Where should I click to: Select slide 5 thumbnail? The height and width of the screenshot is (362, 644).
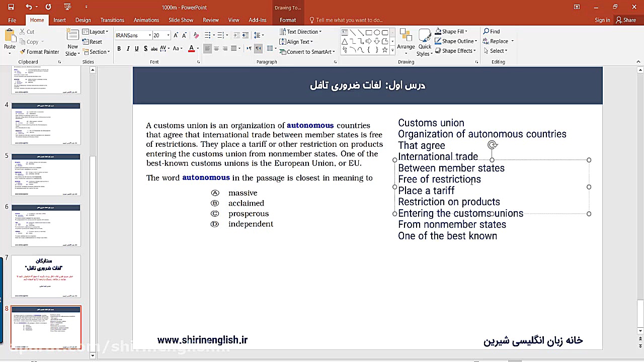tap(46, 174)
